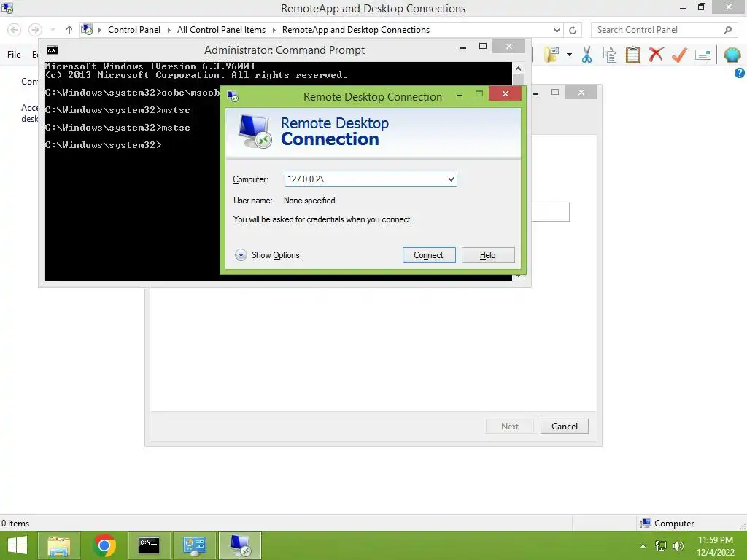Click the volume speaker tray icon
747x560 pixels.
(x=678, y=545)
